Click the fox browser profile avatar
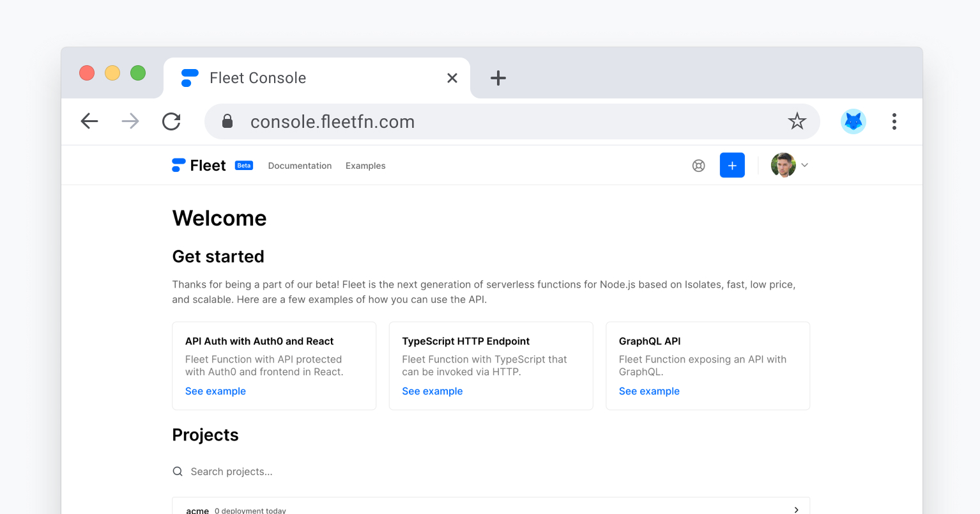 (x=853, y=121)
